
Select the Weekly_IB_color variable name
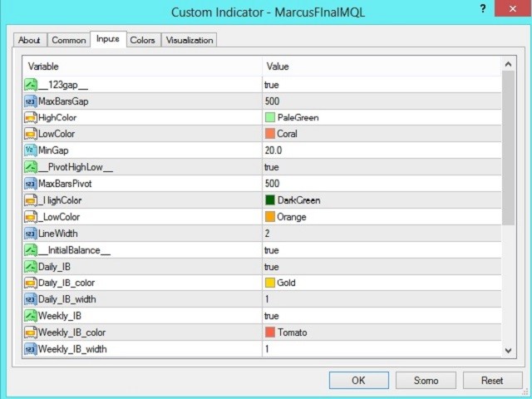click(72, 332)
